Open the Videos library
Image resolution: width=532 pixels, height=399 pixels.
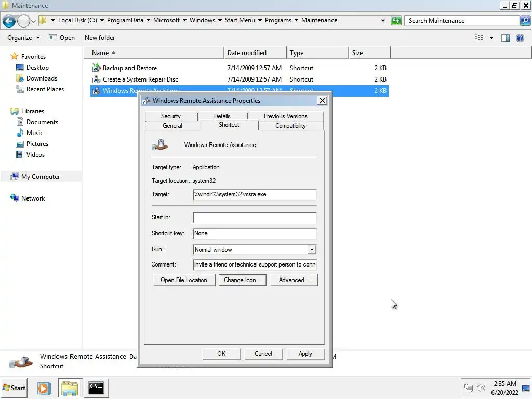click(35, 154)
